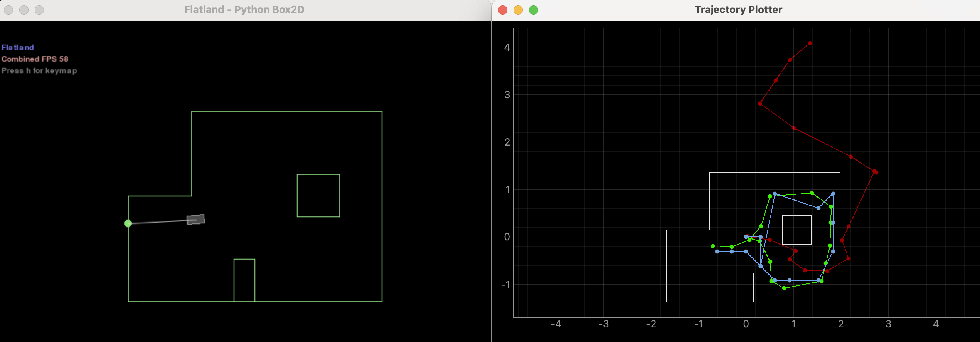Click the leftmost green trajectory point in plotter
This screenshot has height=342, width=980.
click(x=713, y=246)
